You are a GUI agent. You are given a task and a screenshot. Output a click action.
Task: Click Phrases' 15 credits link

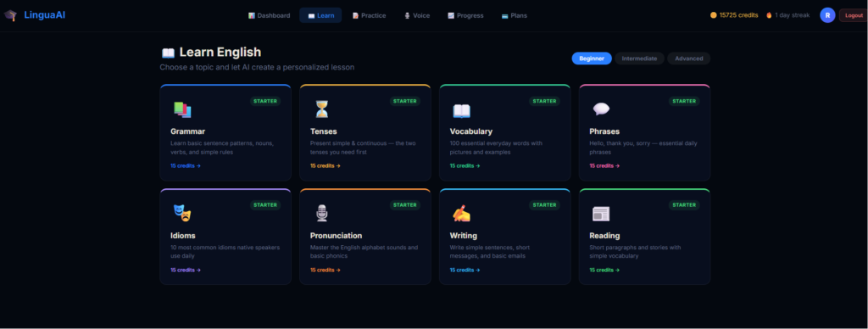pos(604,165)
